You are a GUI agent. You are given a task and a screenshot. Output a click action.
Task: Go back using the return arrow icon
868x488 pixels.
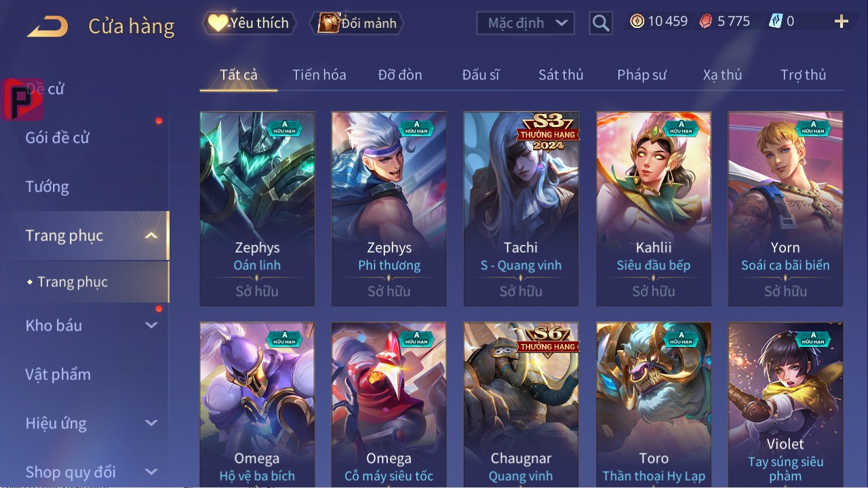pyautogui.click(x=47, y=27)
